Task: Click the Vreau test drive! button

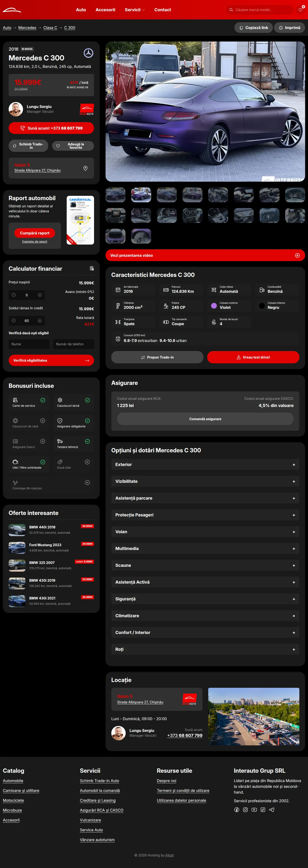Action: pyautogui.click(x=253, y=357)
